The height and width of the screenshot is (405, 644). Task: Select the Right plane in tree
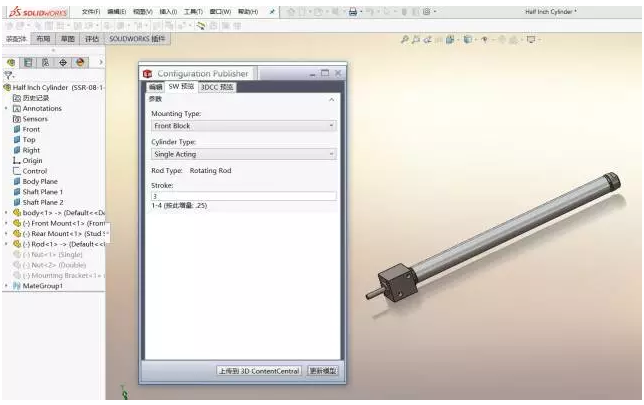click(27, 150)
